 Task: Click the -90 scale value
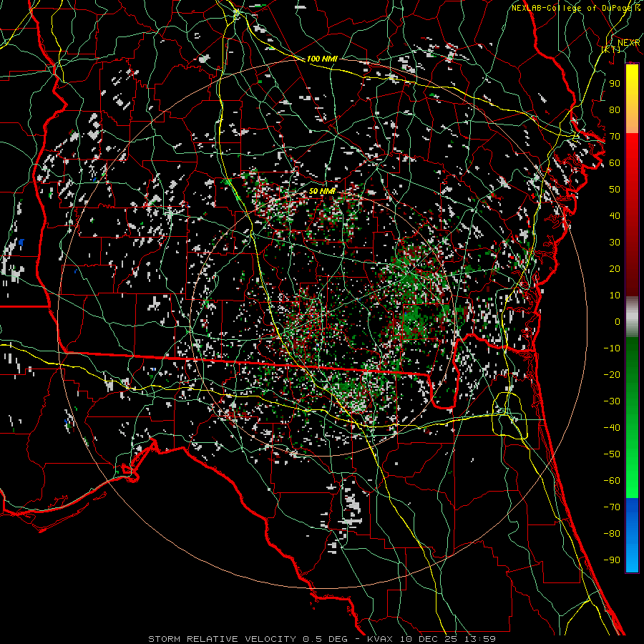click(x=612, y=560)
